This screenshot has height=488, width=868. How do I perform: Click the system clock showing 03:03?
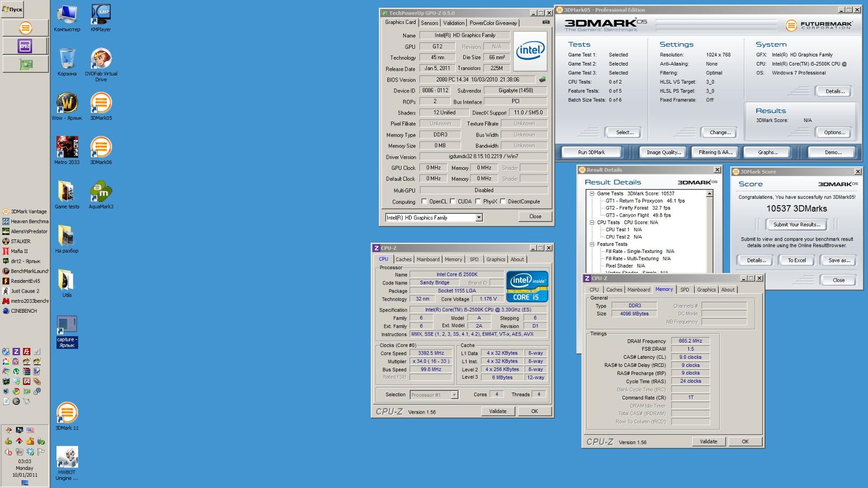[x=24, y=461]
